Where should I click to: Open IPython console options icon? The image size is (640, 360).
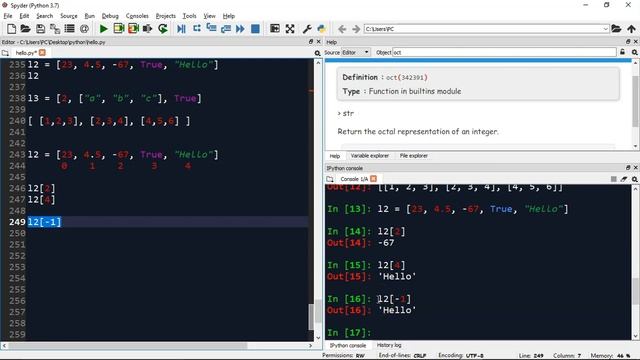point(635,179)
